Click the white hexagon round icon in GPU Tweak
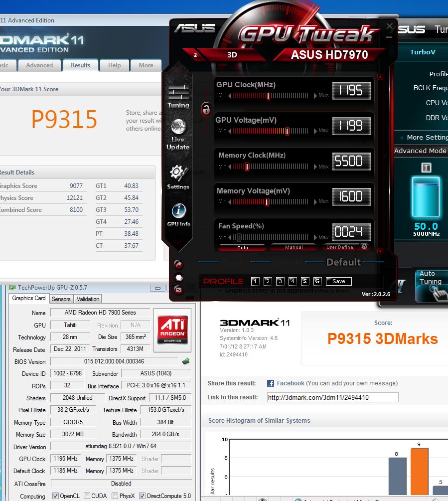Screen dimensions: 448x501 tap(179, 277)
